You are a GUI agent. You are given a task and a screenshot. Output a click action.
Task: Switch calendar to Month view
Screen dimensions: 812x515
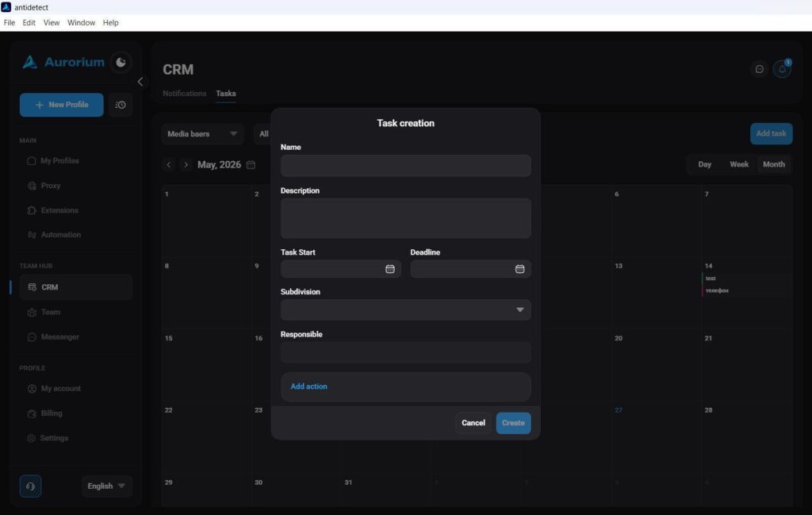point(774,164)
